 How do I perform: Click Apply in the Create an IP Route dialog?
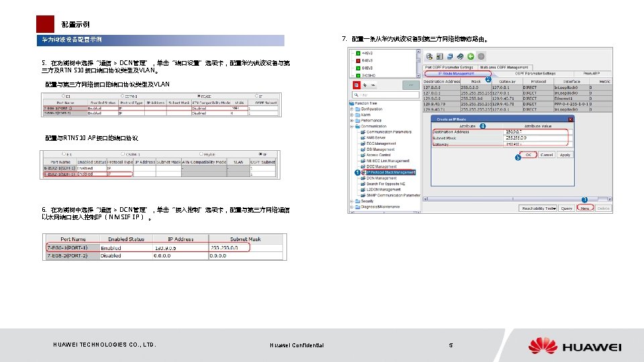[565, 155]
